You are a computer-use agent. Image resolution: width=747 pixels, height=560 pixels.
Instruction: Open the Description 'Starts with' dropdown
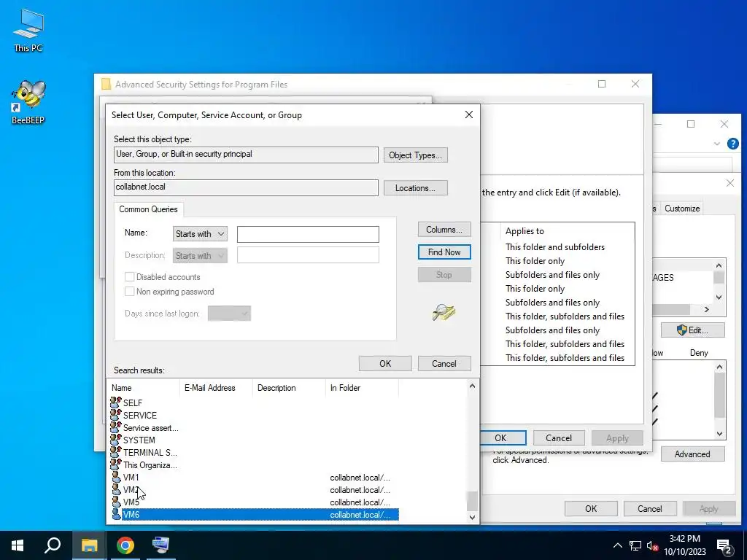(200, 256)
